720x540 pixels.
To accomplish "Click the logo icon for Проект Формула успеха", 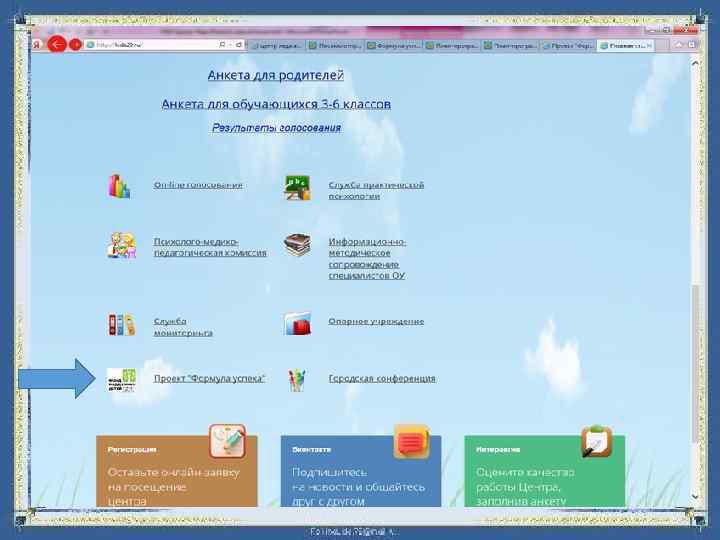I will coord(122,380).
